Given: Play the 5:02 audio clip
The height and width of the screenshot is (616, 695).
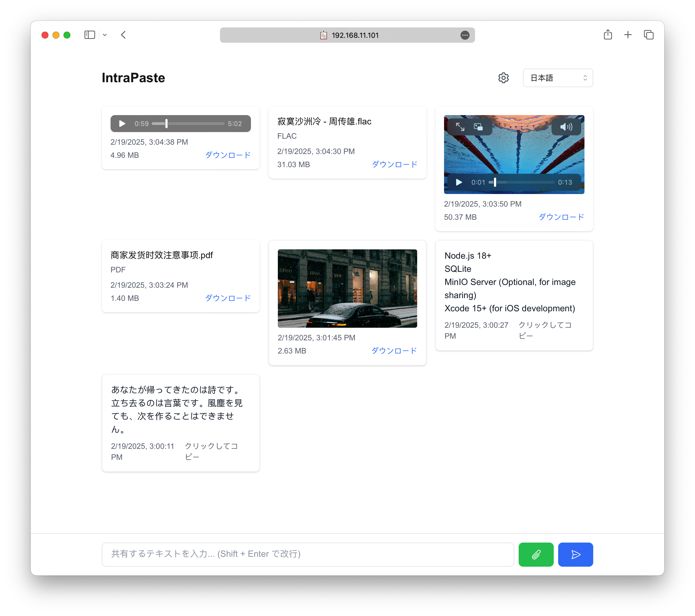Looking at the screenshot, I should point(122,124).
